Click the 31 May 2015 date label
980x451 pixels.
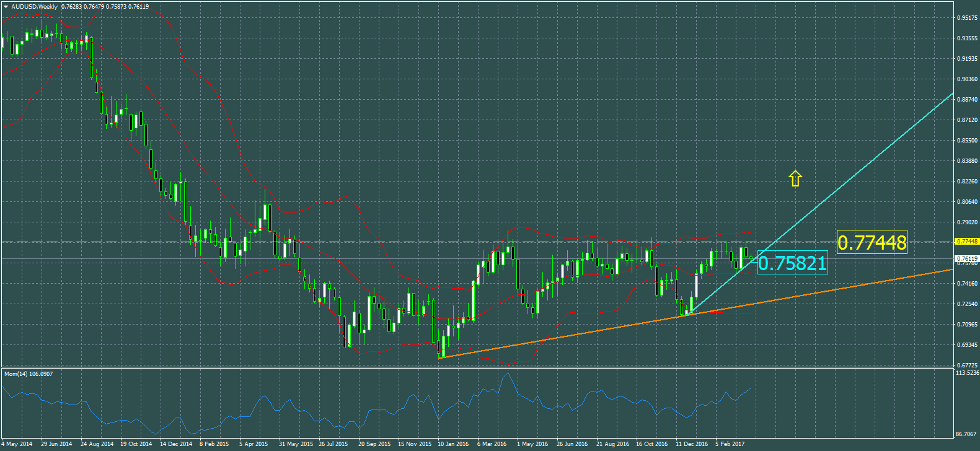click(x=296, y=444)
